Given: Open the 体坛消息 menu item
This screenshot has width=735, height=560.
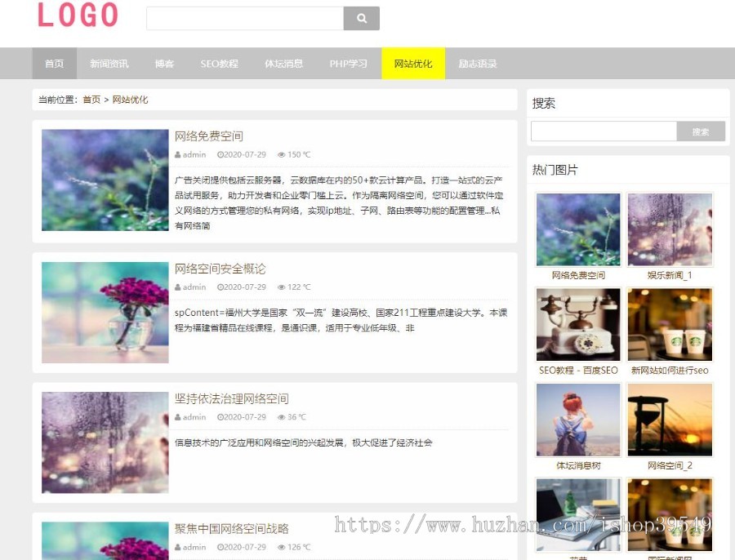Looking at the screenshot, I should pos(283,63).
